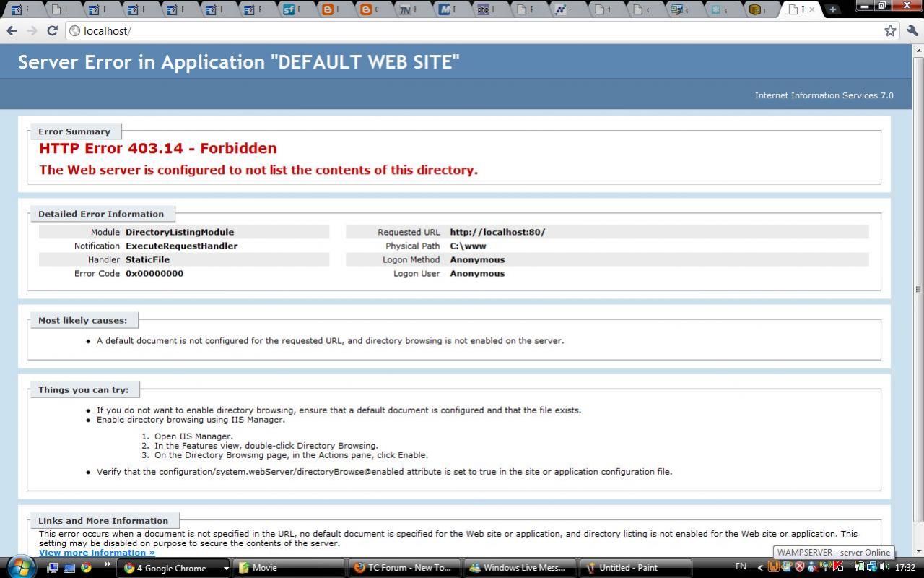The height and width of the screenshot is (578, 924).
Task: Go back using the browser back arrow
Action: pos(12,30)
